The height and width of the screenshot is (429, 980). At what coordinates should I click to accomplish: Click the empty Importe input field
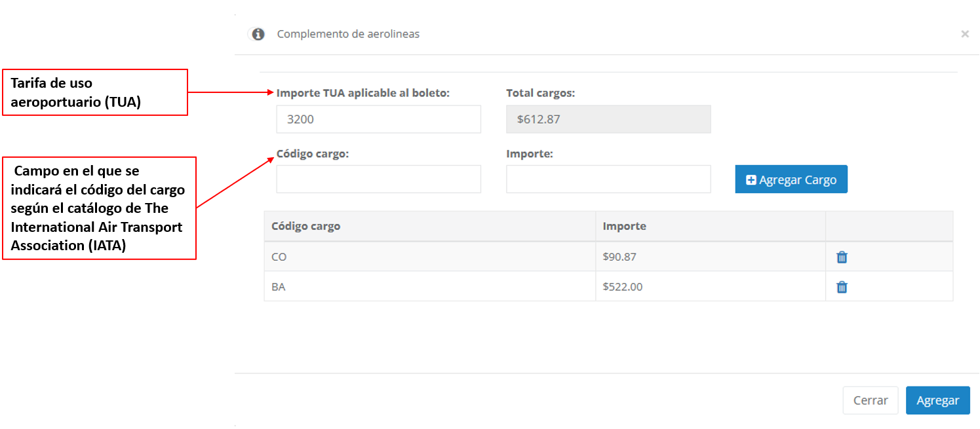608,179
